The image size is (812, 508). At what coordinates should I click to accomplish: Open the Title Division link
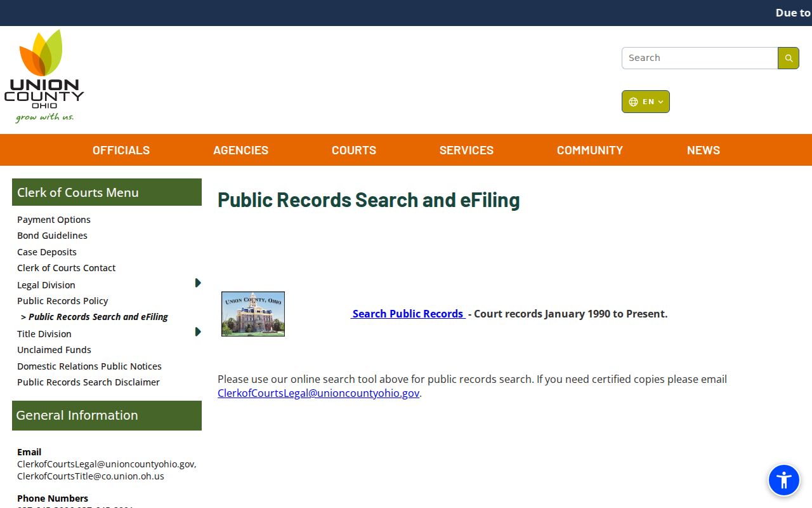coord(44,334)
